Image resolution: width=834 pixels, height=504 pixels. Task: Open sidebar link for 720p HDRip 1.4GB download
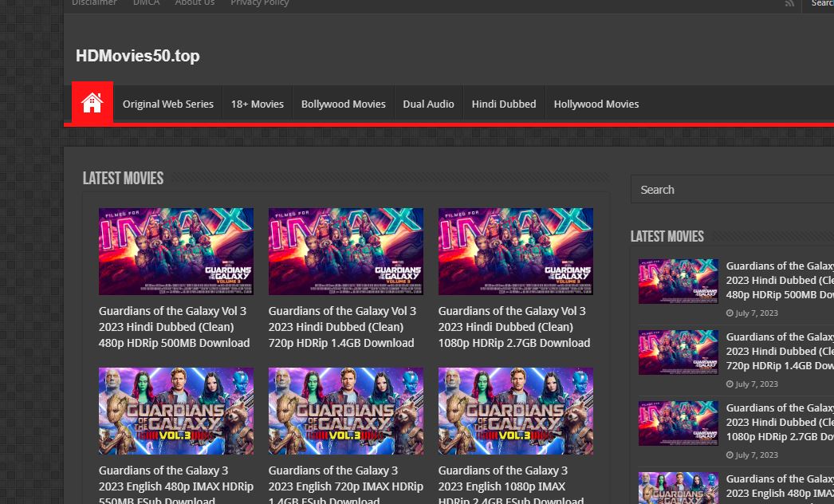(x=780, y=351)
